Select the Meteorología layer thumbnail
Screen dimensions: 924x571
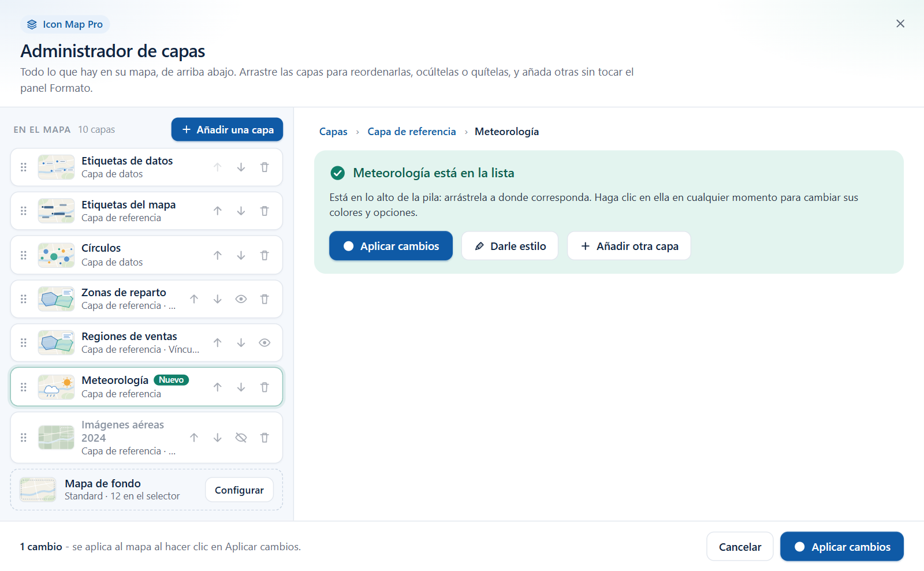pyautogui.click(x=56, y=387)
